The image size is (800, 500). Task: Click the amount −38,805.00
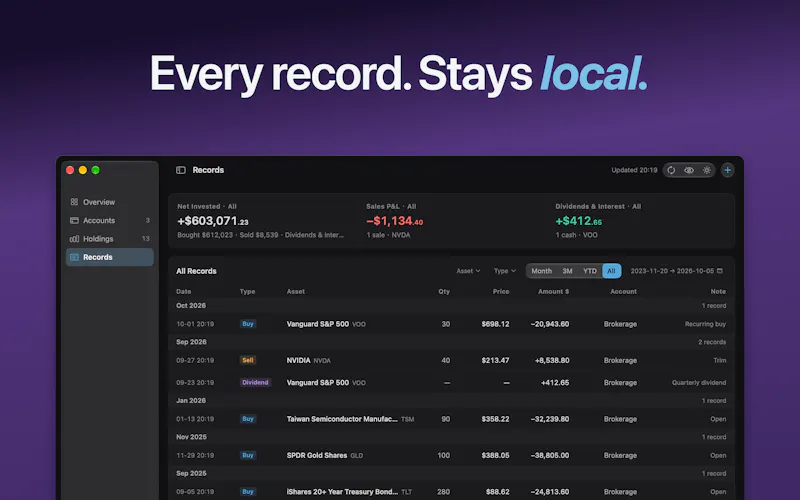[550, 455]
